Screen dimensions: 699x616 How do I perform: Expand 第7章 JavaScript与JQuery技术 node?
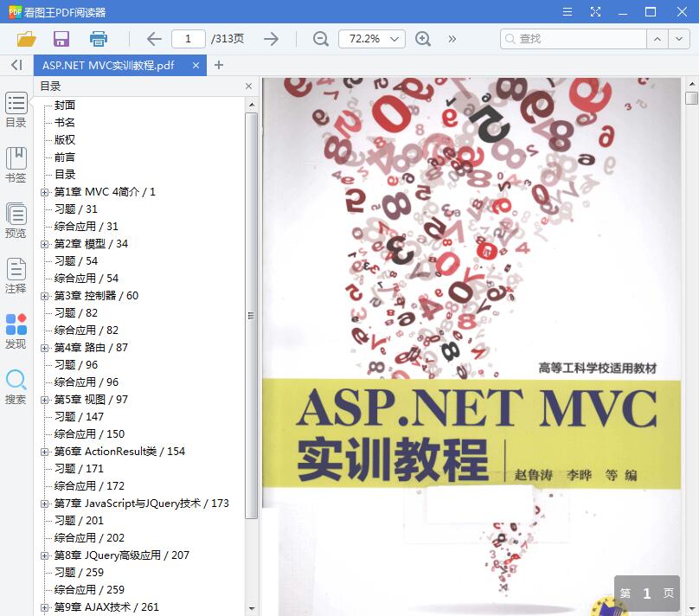pyautogui.click(x=44, y=504)
